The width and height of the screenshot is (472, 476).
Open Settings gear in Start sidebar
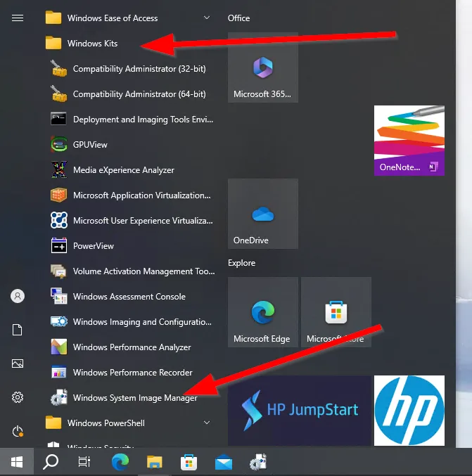(x=18, y=397)
